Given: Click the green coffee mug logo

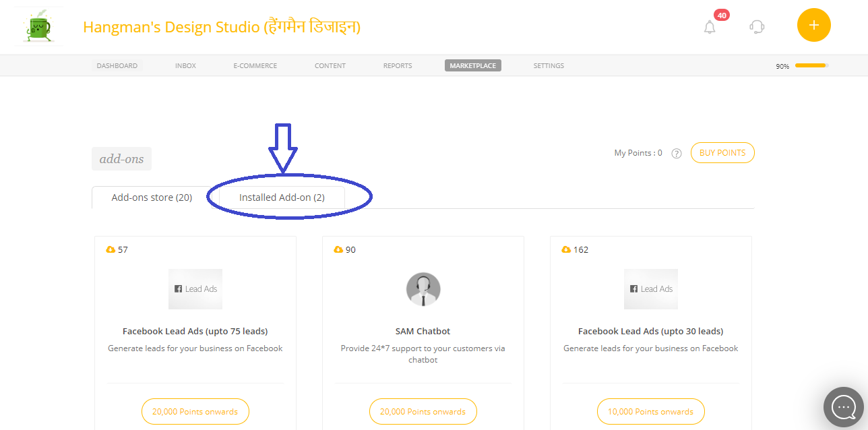Looking at the screenshot, I should coord(39,26).
